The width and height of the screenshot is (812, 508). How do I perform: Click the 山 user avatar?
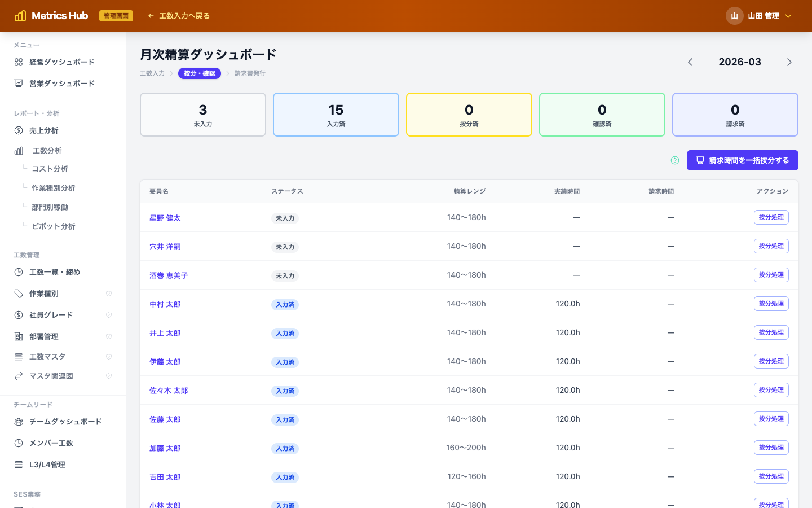pyautogui.click(x=734, y=16)
